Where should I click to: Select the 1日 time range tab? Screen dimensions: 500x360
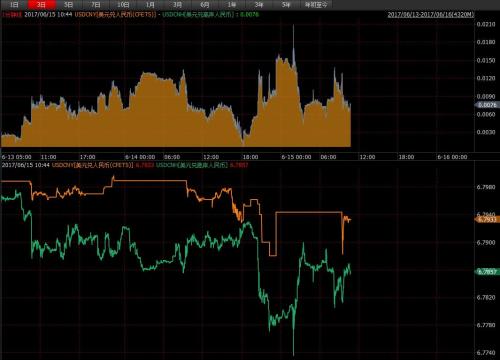pyautogui.click(x=14, y=5)
